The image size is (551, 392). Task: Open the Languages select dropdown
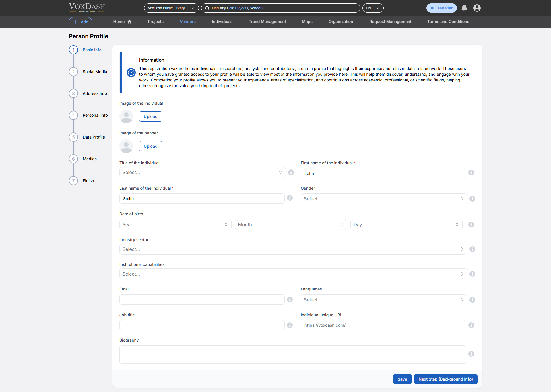point(383,300)
